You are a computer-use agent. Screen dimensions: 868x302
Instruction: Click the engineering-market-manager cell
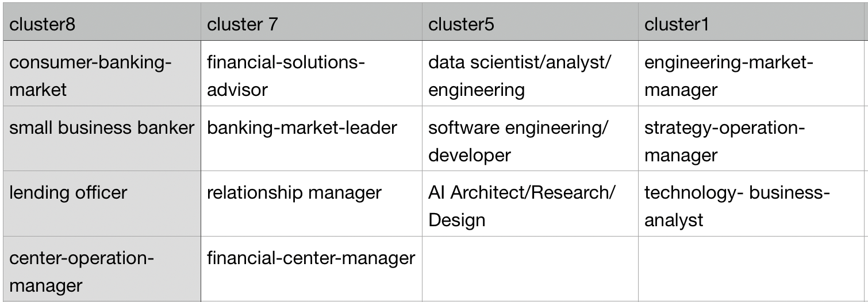(x=752, y=75)
